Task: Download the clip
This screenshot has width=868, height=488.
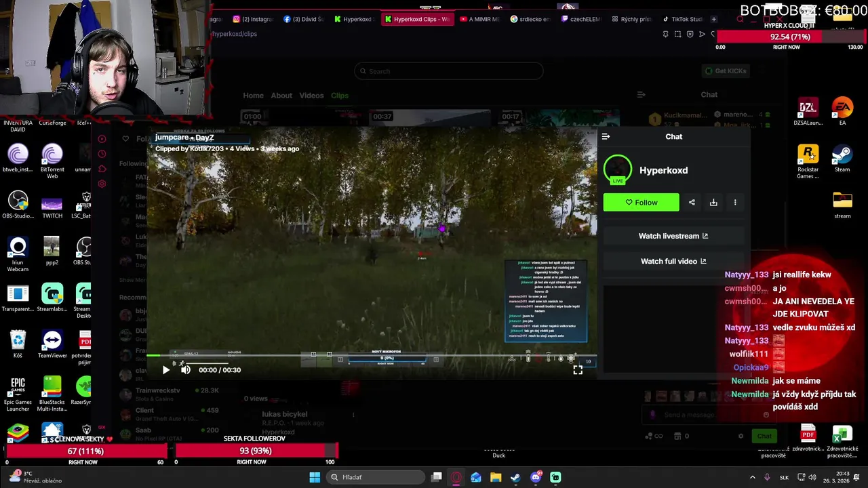Action: 713,202
